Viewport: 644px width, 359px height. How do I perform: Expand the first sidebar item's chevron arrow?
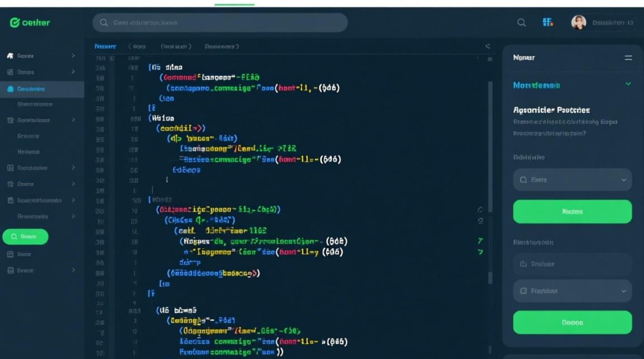(73, 56)
